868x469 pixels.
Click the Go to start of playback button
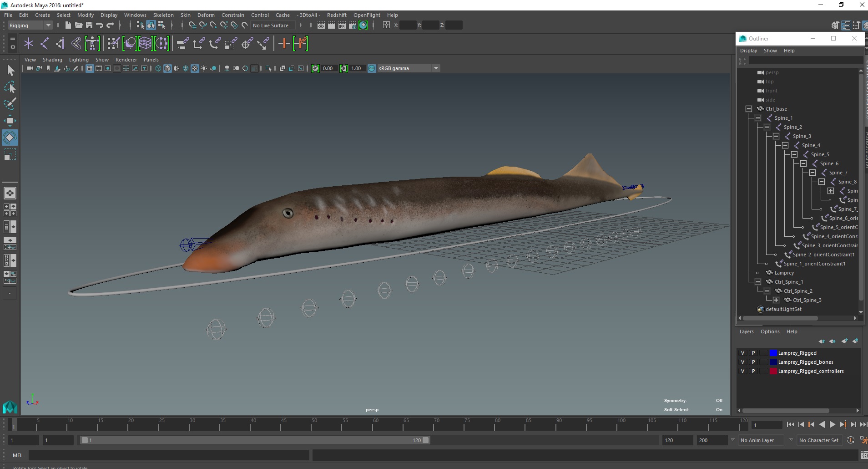[790, 424]
